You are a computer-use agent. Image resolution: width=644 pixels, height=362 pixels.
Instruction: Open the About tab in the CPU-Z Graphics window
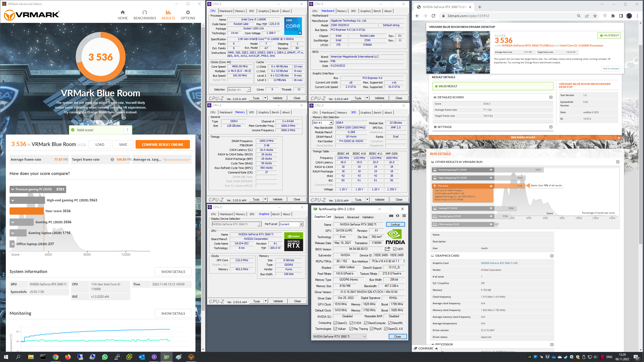[x=287, y=214]
